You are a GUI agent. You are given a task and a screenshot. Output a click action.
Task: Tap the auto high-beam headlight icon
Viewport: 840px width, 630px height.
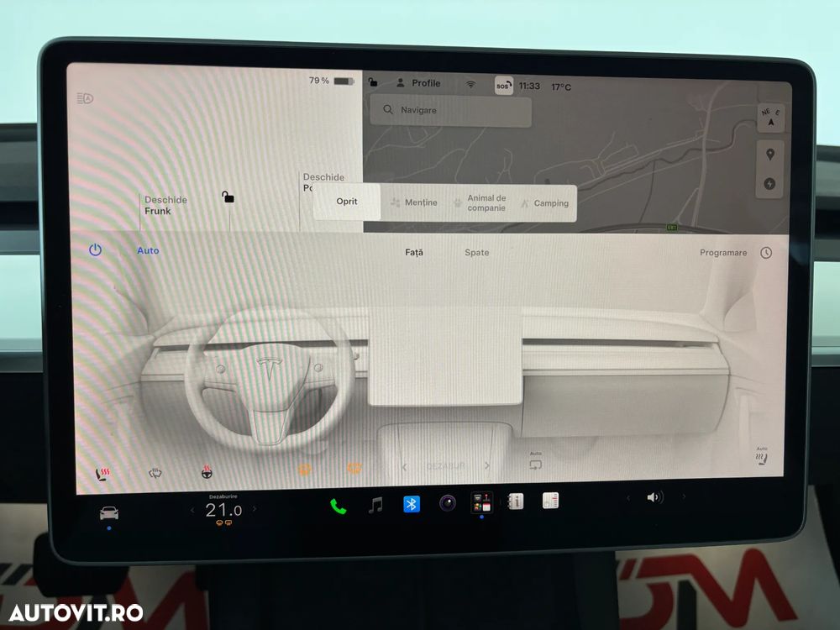point(85,98)
